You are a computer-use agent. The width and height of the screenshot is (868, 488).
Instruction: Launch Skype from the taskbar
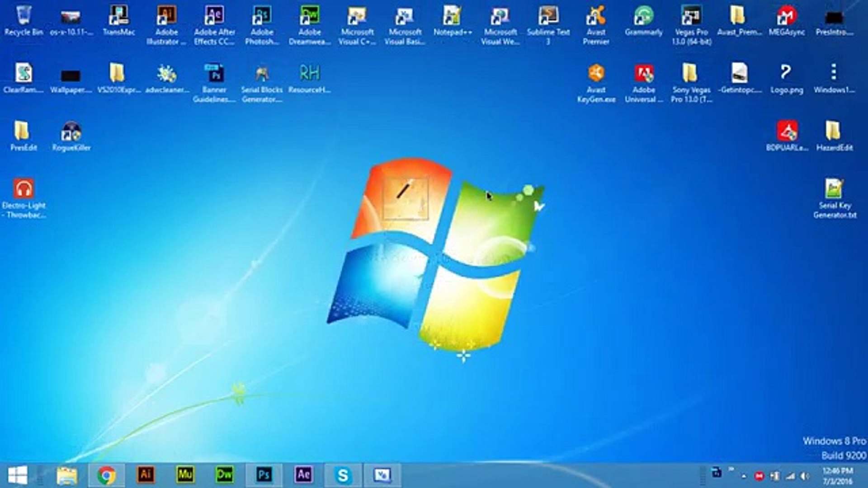point(344,475)
